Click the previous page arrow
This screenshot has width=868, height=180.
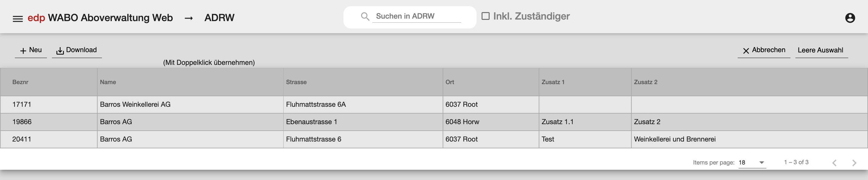[x=835, y=162]
